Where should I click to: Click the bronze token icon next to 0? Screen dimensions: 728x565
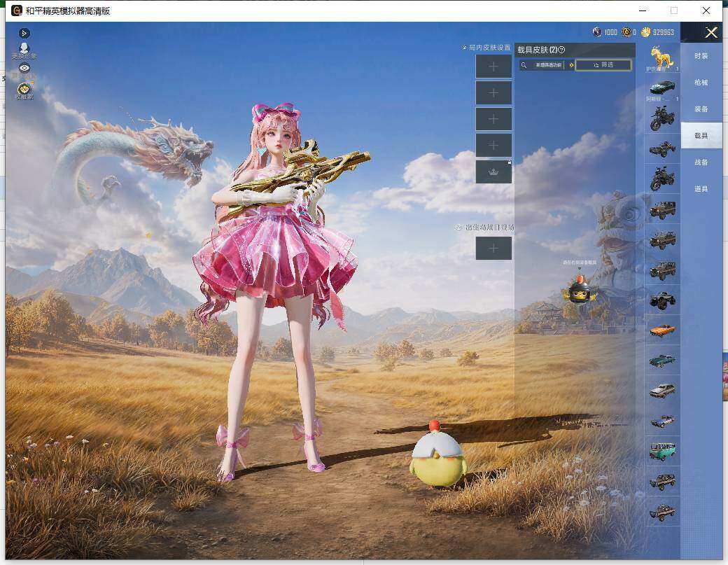[x=626, y=32]
